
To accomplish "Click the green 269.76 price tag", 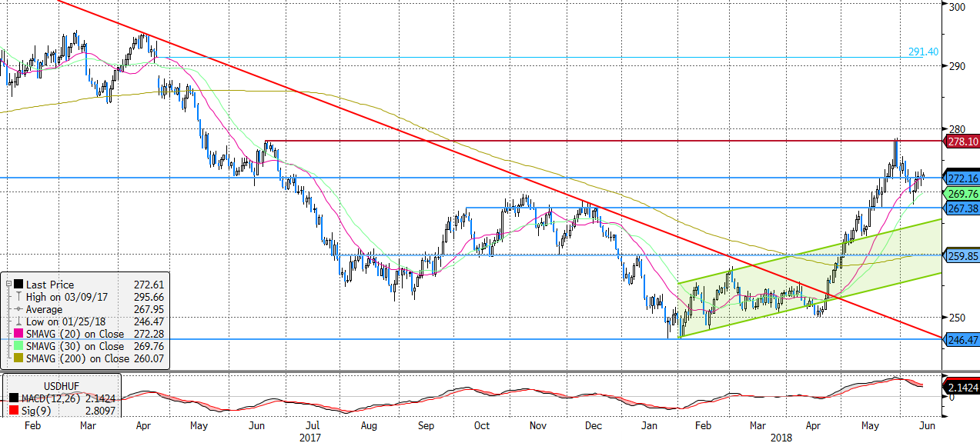I will [961, 193].
